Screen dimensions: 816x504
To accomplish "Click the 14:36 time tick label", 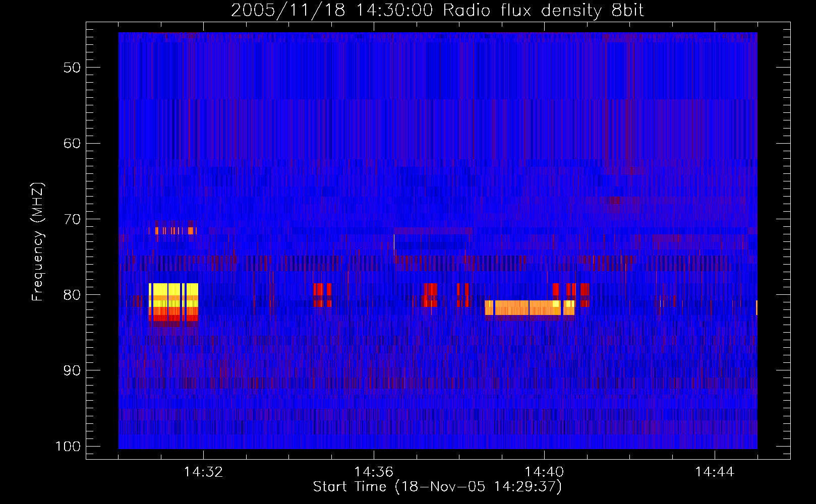I will [x=374, y=472].
